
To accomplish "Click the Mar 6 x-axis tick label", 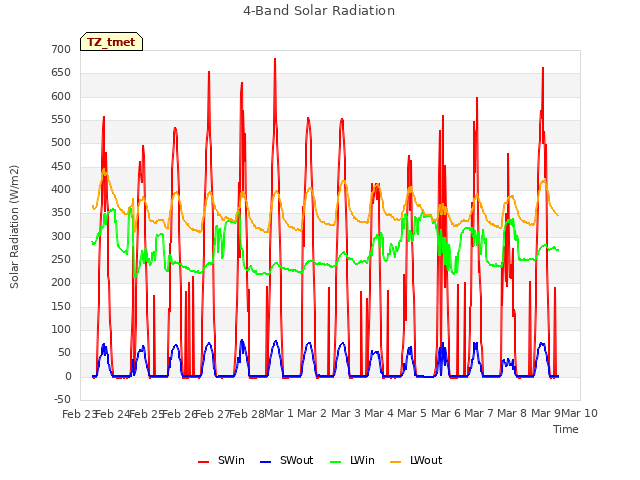I will (x=446, y=413).
